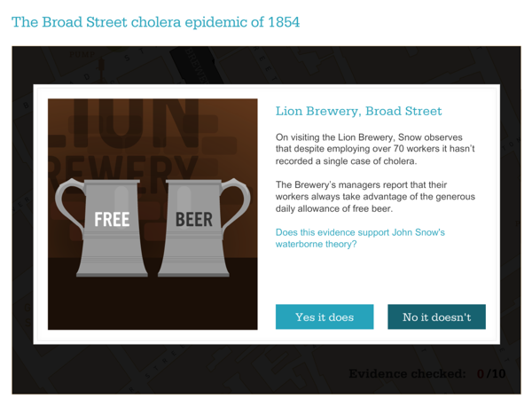The height and width of the screenshot is (406, 532).
Task: Click the 'Evidence checked:' label
Action: pyautogui.click(x=407, y=373)
